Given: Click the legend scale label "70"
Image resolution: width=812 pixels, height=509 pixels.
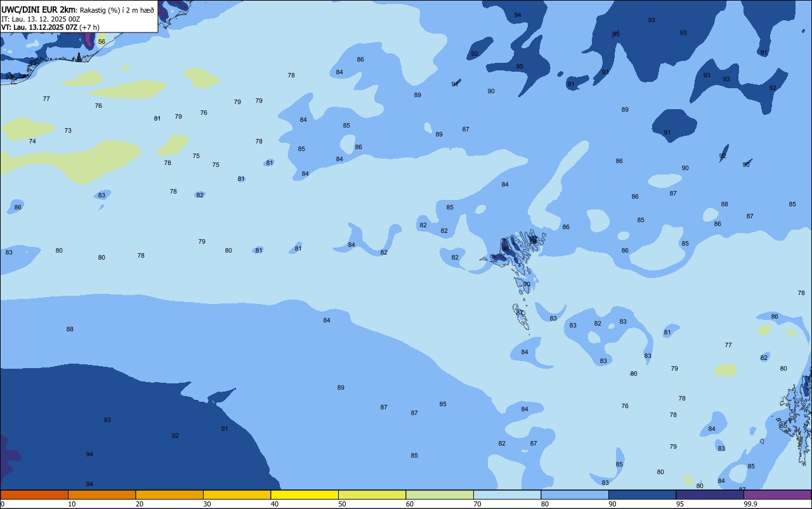Looking at the screenshot, I should coord(477,504).
